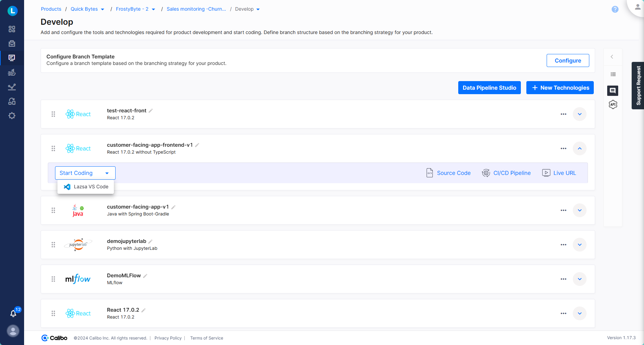Click the Privacy Policy link in footer
The image size is (644, 345).
[168, 338]
